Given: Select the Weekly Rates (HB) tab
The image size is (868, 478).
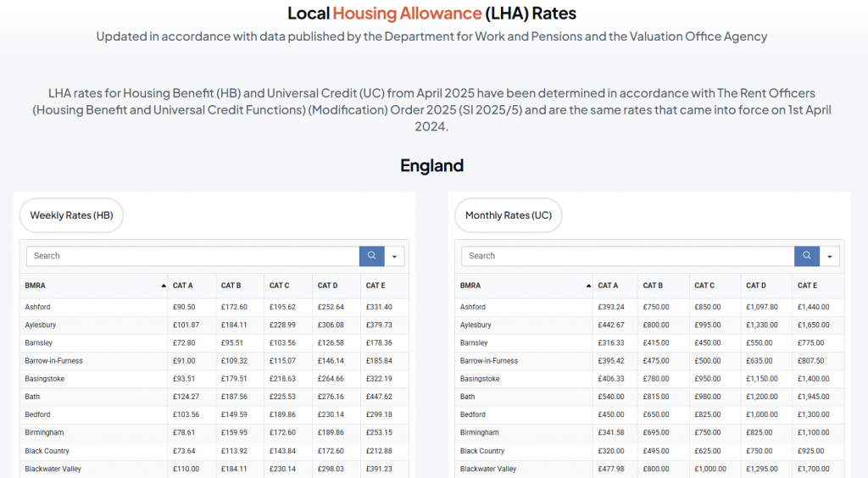Looking at the screenshot, I should pyautogui.click(x=71, y=215).
